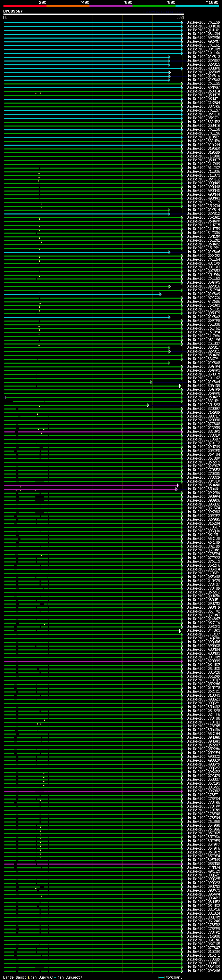
Task: Click label UniRef100_A8I1V9
Action: click(203, 263)
